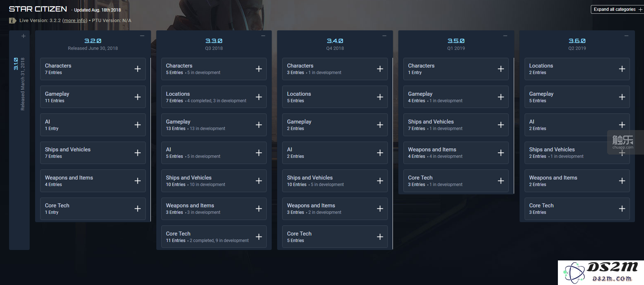Collapse the 3.2.0 release column
644x285 pixels.
142,36
